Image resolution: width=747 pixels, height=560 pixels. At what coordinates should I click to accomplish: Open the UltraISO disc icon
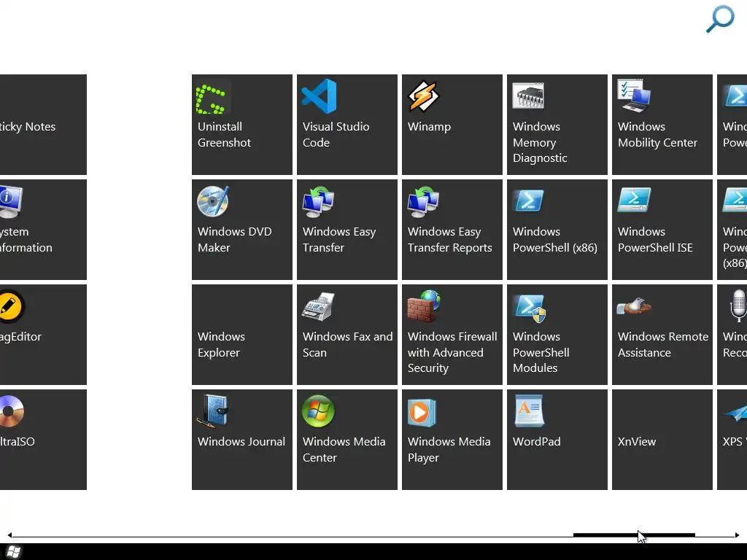pos(12,411)
